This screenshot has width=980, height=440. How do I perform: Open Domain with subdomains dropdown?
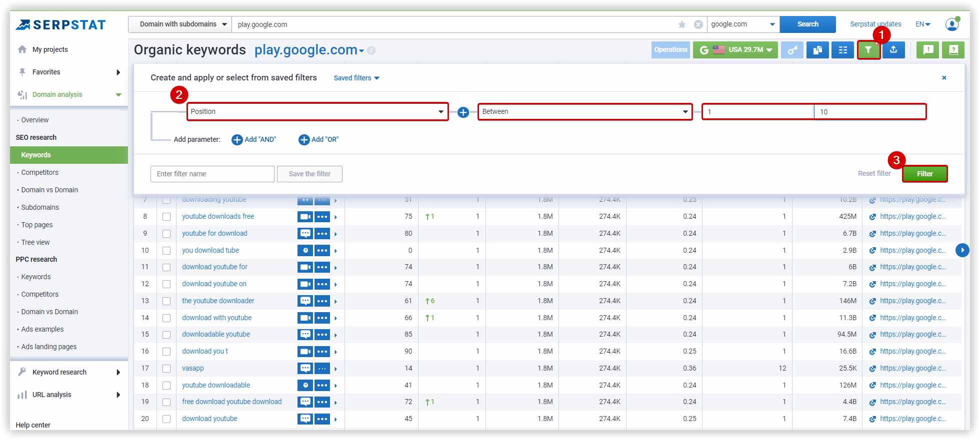(180, 24)
